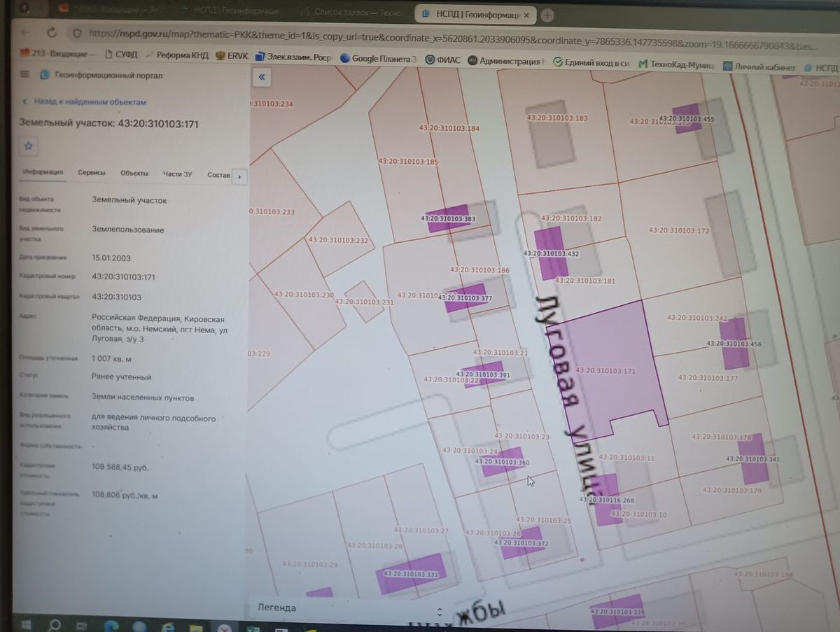Open the Реформа КНД bookmark

coord(177,55)
